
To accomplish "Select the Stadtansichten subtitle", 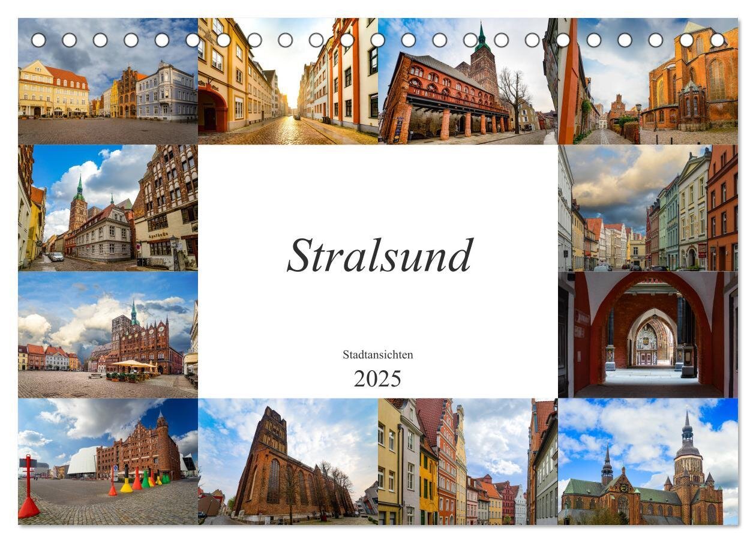I will tap(377, 355).
